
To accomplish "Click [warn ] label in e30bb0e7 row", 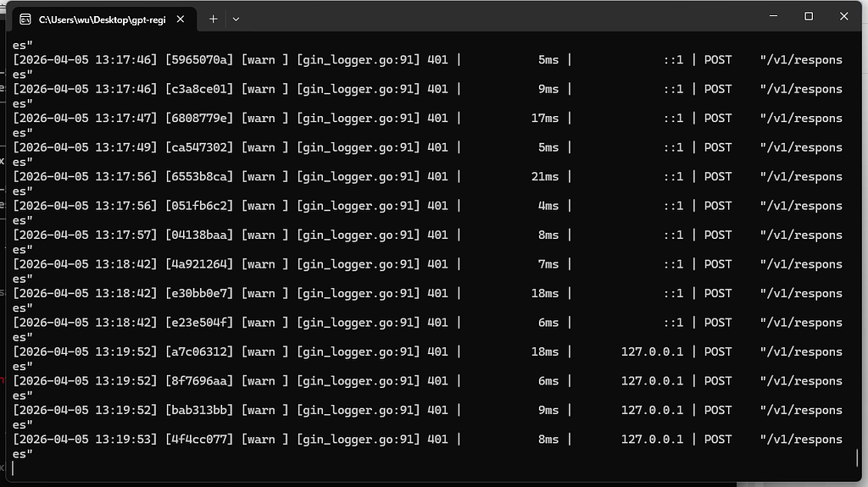I will pos(264,293).
